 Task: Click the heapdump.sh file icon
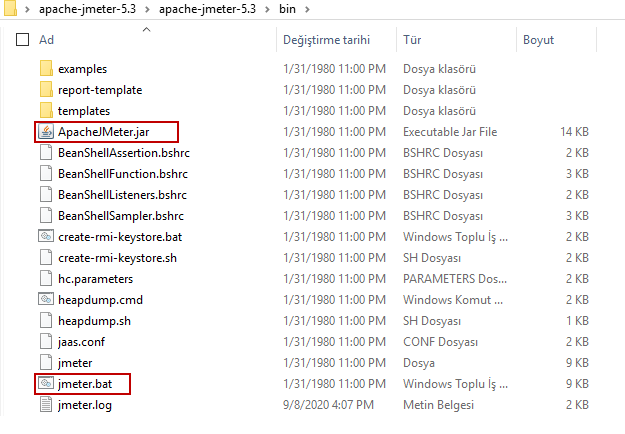(46, 321)
